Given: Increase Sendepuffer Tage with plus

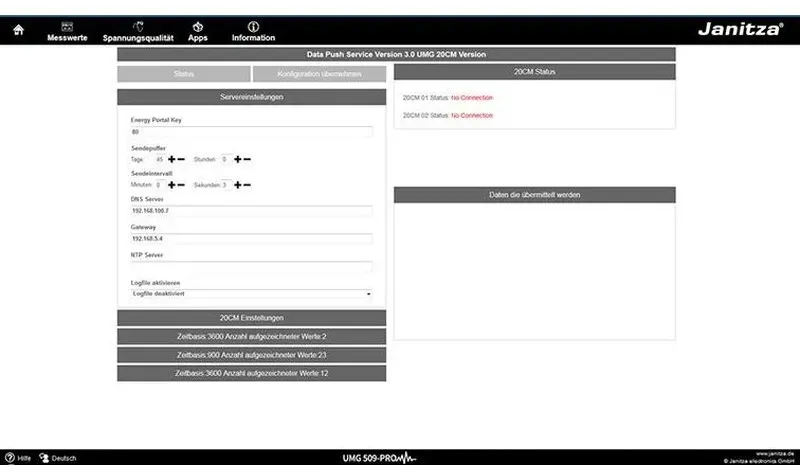Looking at the screenshot, I should pyautogui.click(x=171, y=159).
